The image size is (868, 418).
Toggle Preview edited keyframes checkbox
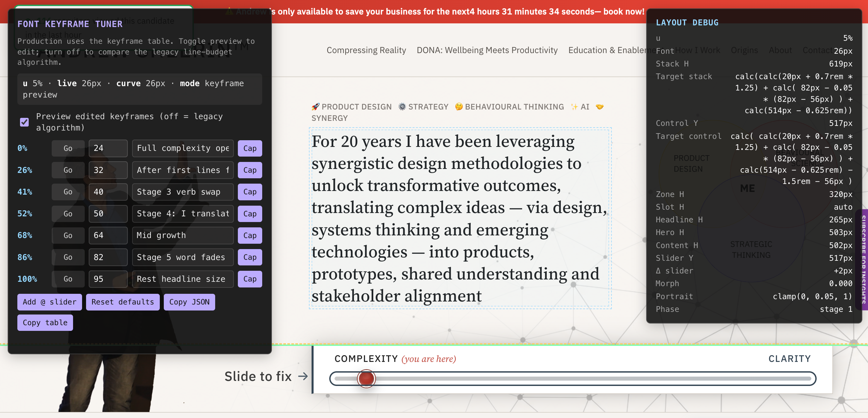tap(24, 122)
